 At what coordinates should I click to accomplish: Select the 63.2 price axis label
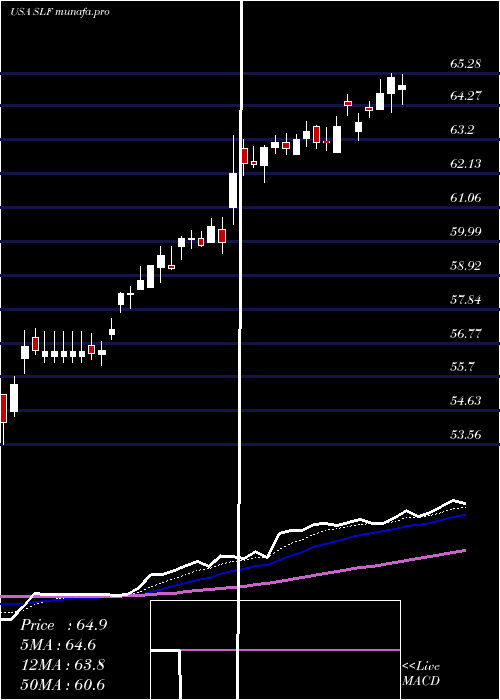tap(462, 130)
